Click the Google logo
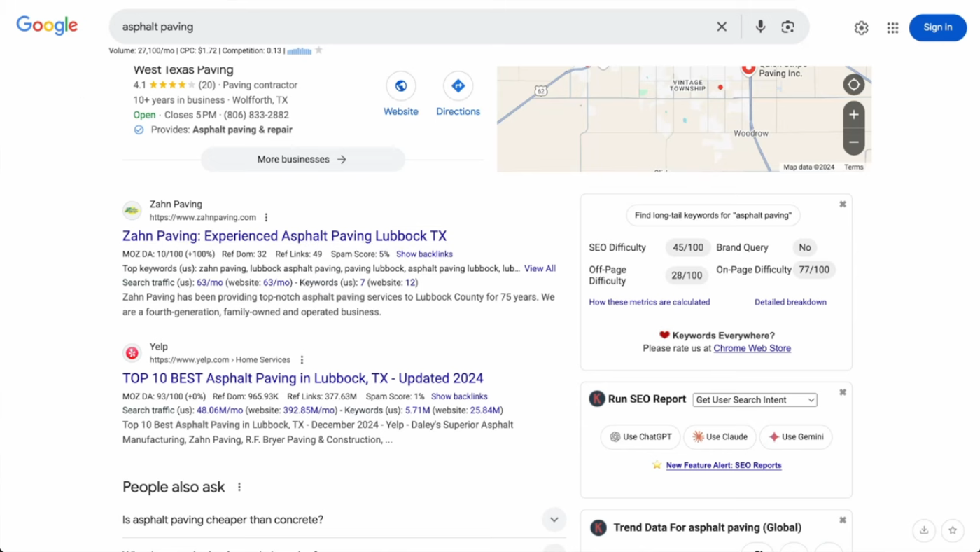 pos(47,26)
